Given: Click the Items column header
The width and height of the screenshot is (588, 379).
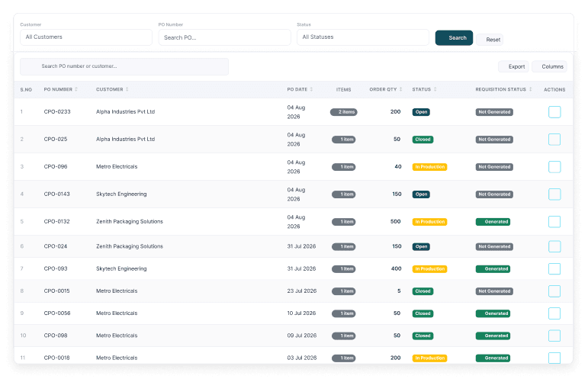Looking at the screenshot, I should [343, 89].
